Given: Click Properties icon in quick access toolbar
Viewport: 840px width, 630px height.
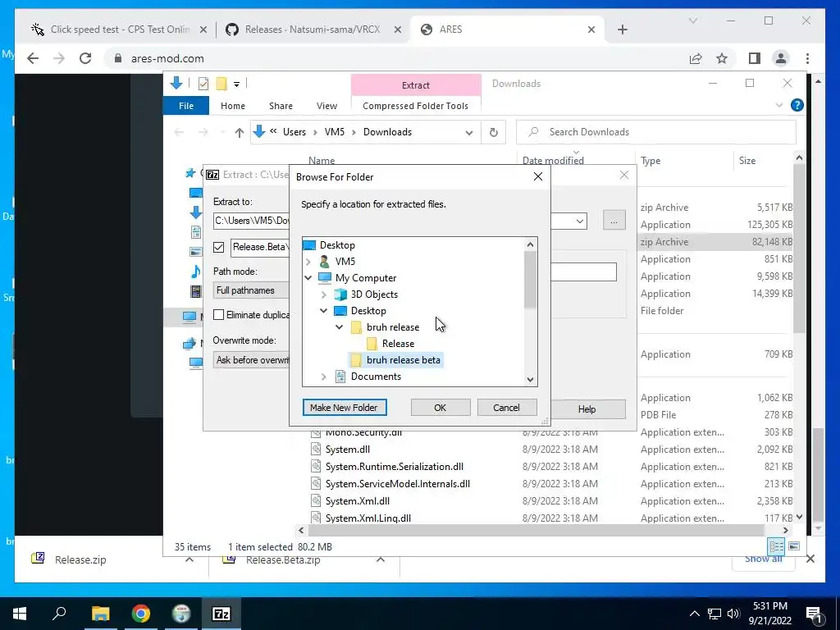Looking at the screenshot, I should [x=203, y=84].
